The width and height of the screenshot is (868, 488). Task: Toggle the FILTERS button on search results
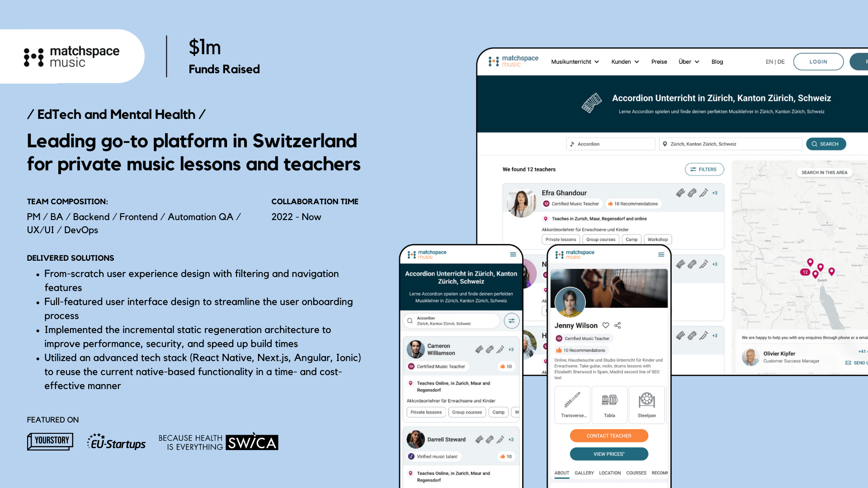pos(704,169)
